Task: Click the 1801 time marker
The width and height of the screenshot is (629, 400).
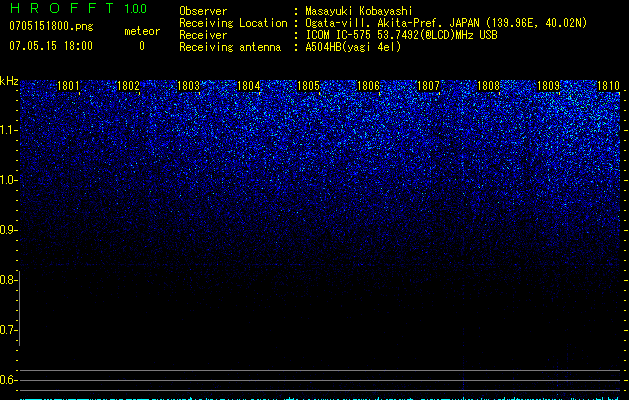Action: pos(68,86)
